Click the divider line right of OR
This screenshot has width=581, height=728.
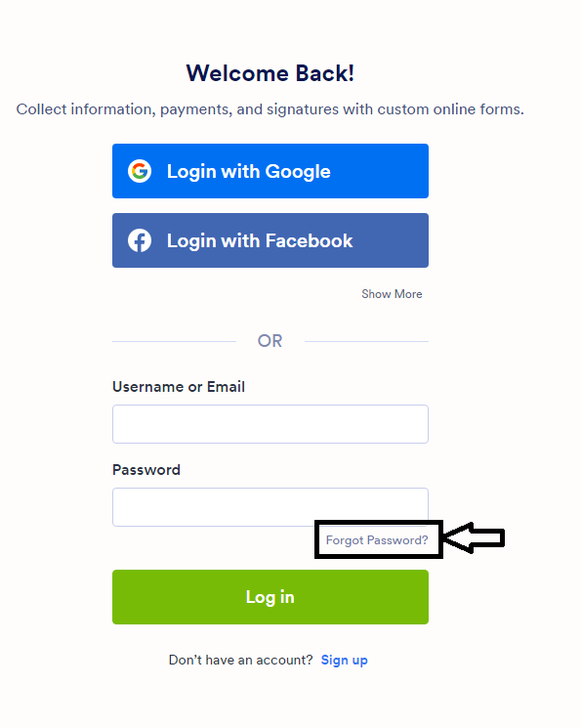(x=366, y=342)
